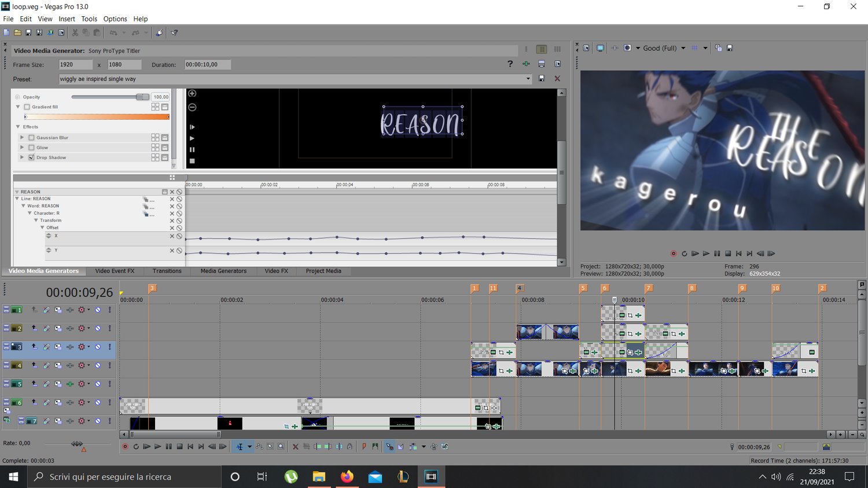Click the Frame Size width field 1920
This screenshot has width=868, height=488.
(x=75, y=64)
